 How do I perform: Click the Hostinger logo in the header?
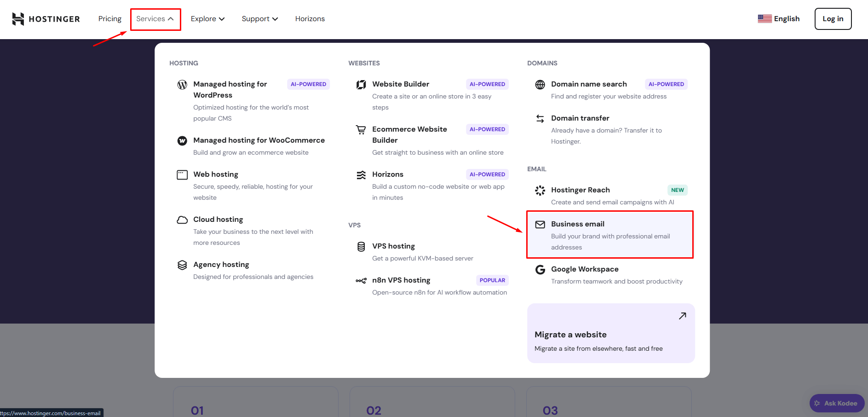click(x=46, y=19)
